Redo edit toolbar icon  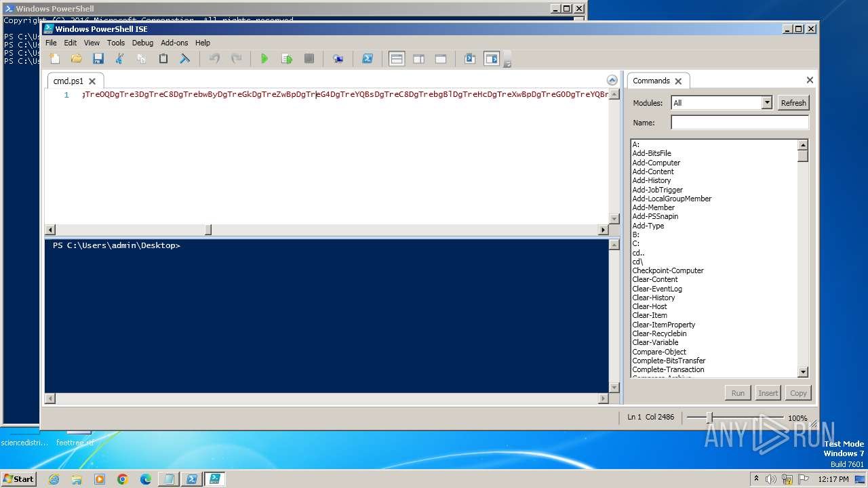(236, 59)
